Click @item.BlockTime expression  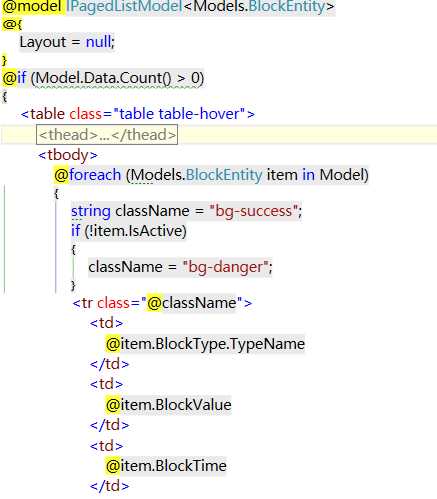pos(166,466)
